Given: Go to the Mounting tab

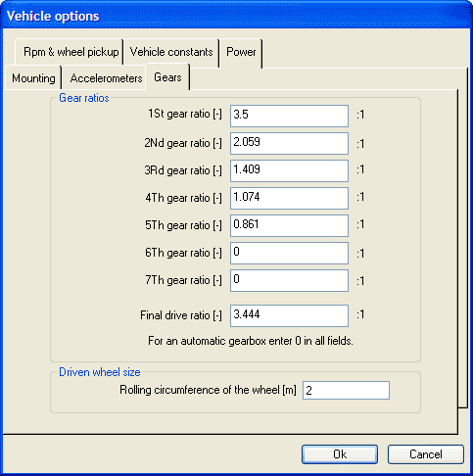Looking at the screenshot, I should point(33,78).
